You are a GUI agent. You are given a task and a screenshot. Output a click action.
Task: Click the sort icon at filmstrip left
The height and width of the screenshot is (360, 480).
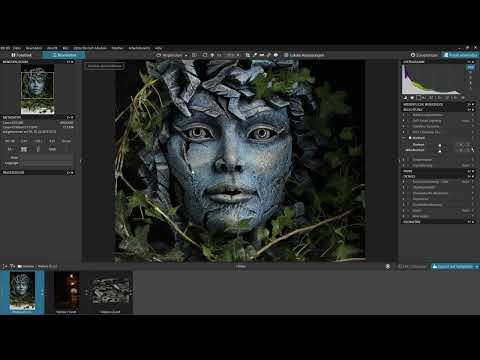5,266
